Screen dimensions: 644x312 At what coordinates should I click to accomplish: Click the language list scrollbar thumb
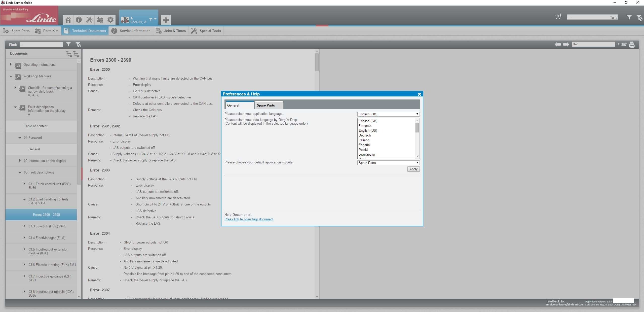pyautogui.click(x=417, y=127)
